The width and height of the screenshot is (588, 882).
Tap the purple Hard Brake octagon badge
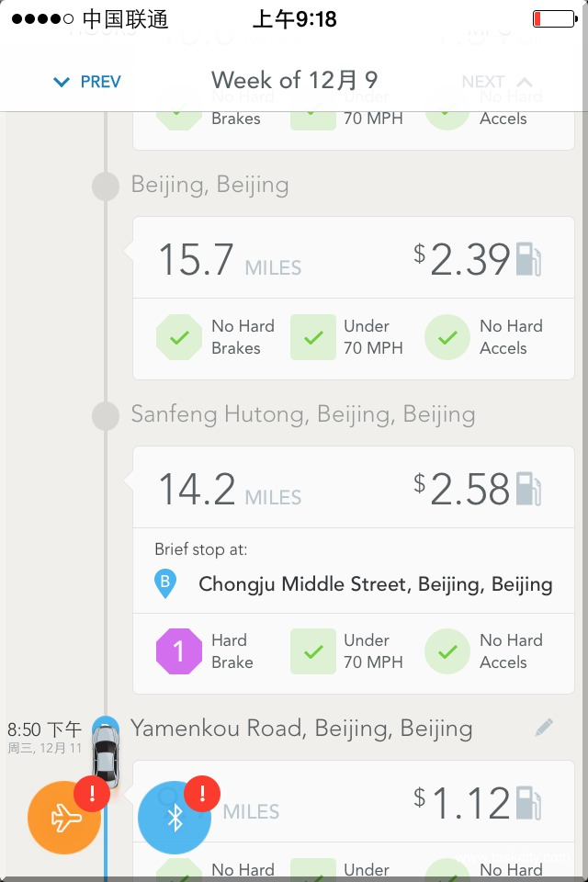coord(178,651)
